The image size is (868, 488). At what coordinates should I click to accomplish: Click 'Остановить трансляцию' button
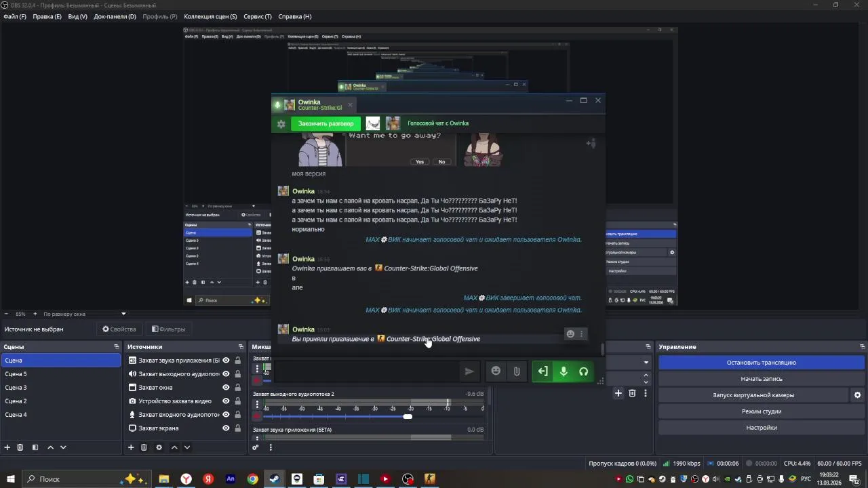click(761, 363)
